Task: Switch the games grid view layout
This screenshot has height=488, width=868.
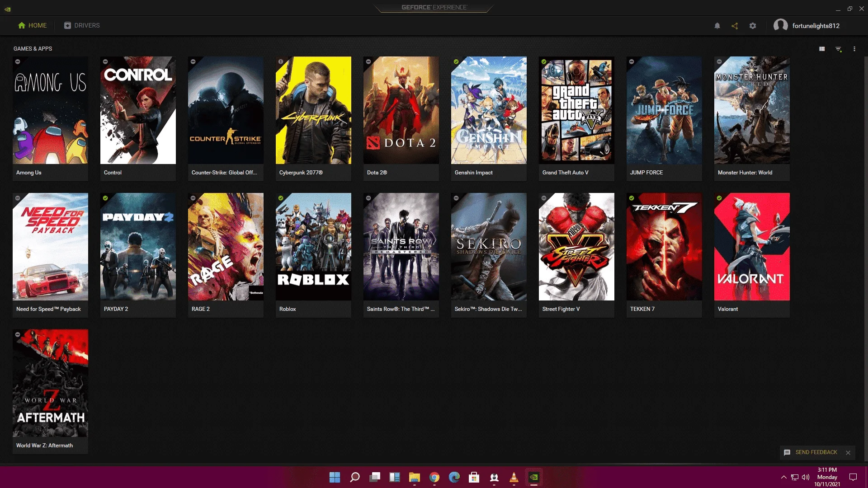Action: [x=822, y=49]
